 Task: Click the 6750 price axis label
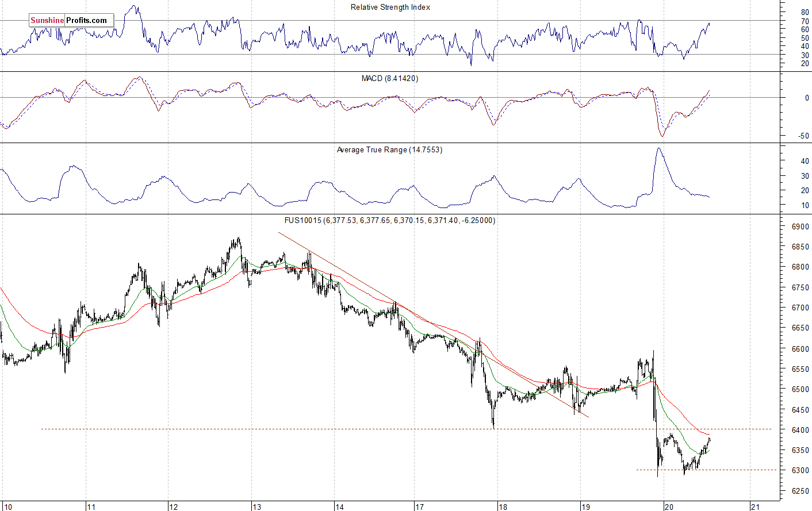[x=800, y=287]
